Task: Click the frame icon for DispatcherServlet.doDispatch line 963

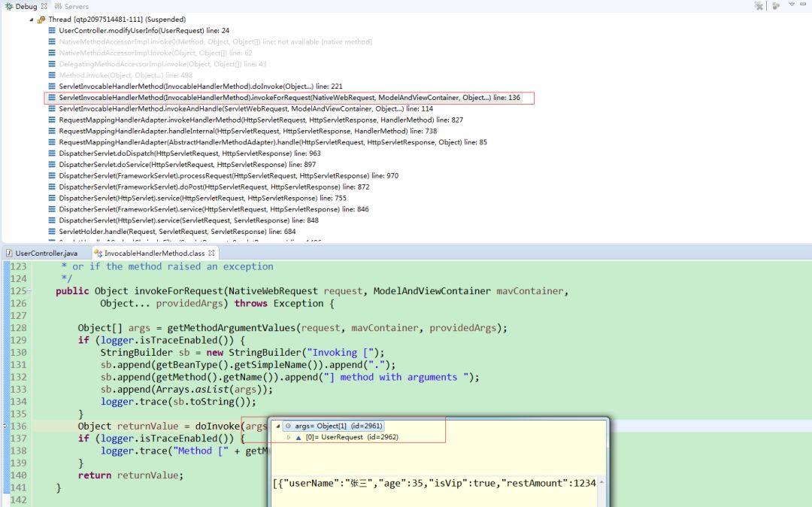Action: [x=52, y=153]
